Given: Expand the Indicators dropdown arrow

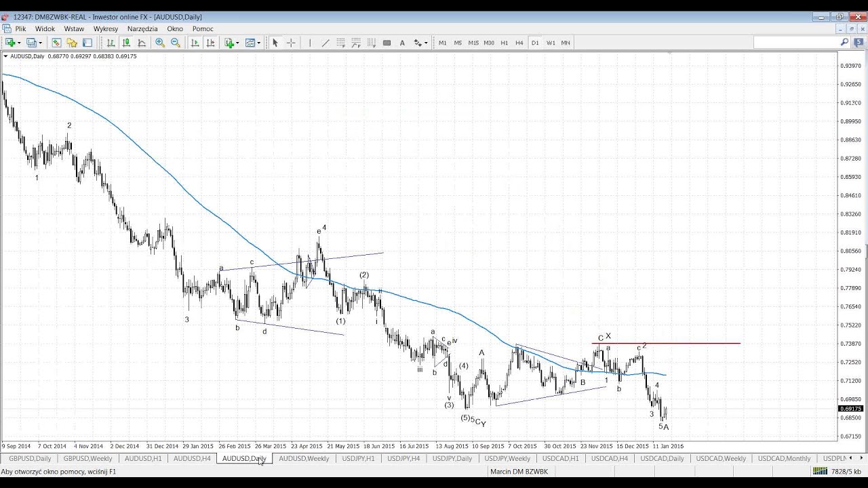Looking at the screenshot, I should pos(238,43).
